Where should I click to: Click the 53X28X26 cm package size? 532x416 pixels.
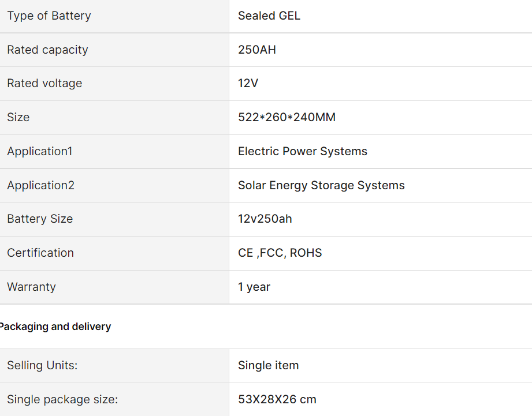[x=277, y=399]
